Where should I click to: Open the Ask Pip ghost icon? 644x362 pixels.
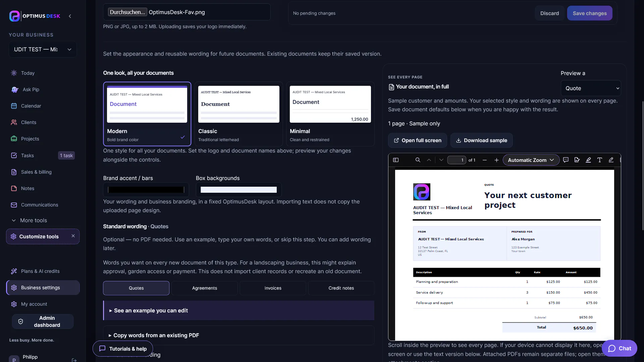pos(15,89)
